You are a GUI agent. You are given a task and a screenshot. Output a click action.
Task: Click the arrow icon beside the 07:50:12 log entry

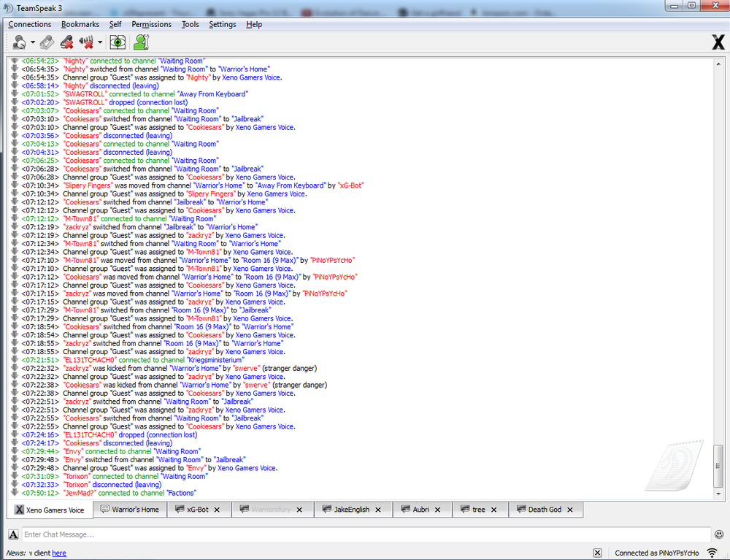(14, 493)
